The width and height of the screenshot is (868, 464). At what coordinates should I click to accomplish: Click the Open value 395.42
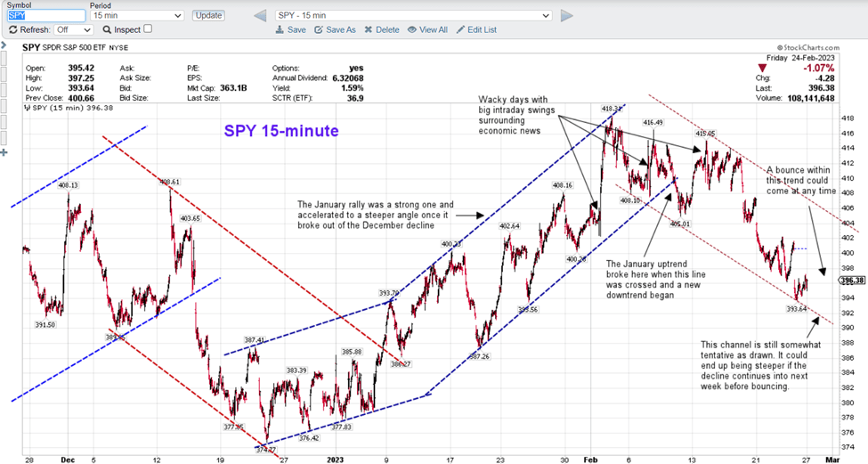pos(81,68)
